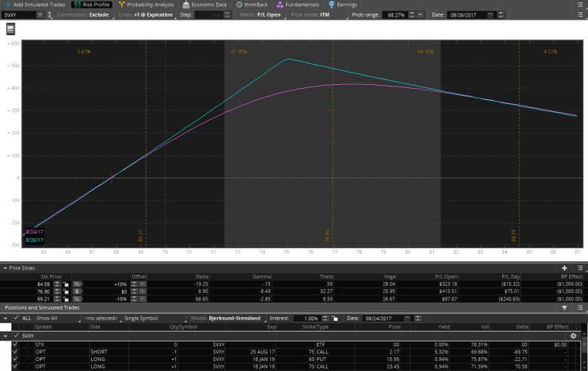
Task: Click the gear icon in SVXY group row
Action: 574,335
